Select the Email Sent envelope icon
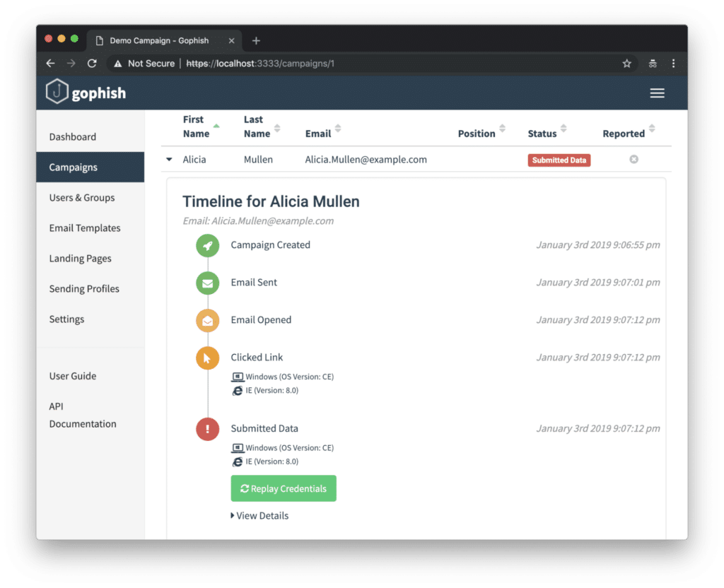The height and width of the screenshot is (588, 724). (x=207, y=283)
